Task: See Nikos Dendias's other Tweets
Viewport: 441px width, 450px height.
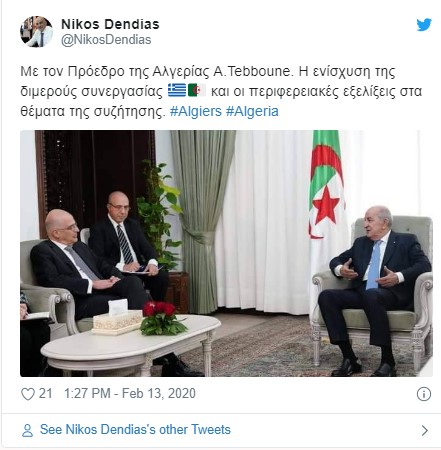Action: (x=135, y=429)
